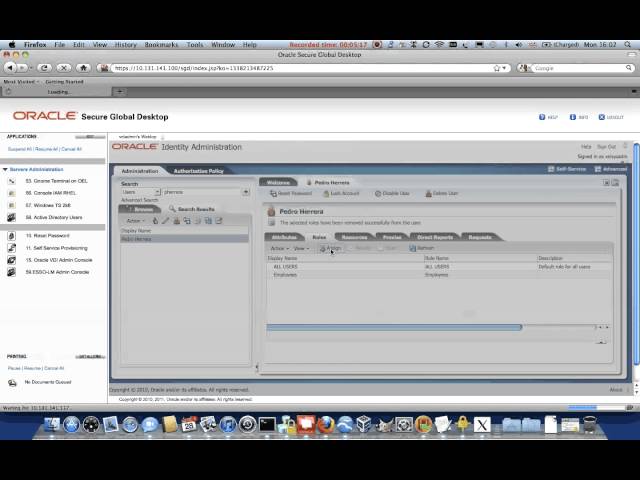Click the Cancel All applications link
640x480 pixels.
pyautogui.click(x=71, y=149)
